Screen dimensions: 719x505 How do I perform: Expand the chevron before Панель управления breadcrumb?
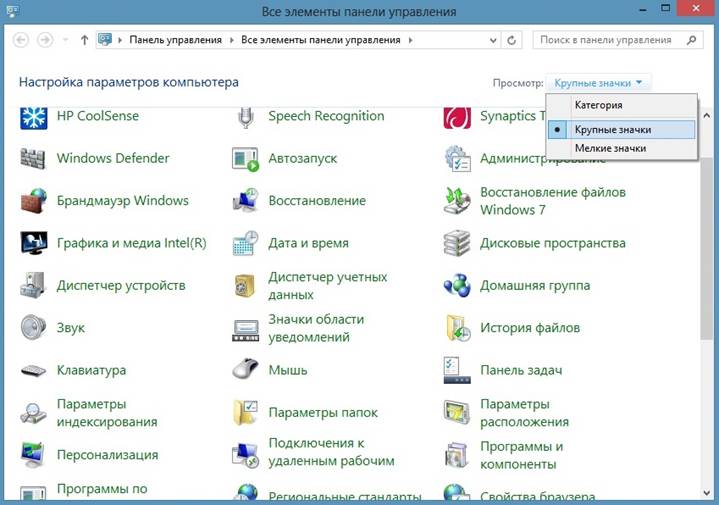pyautogui.click(x=120, y=40)
